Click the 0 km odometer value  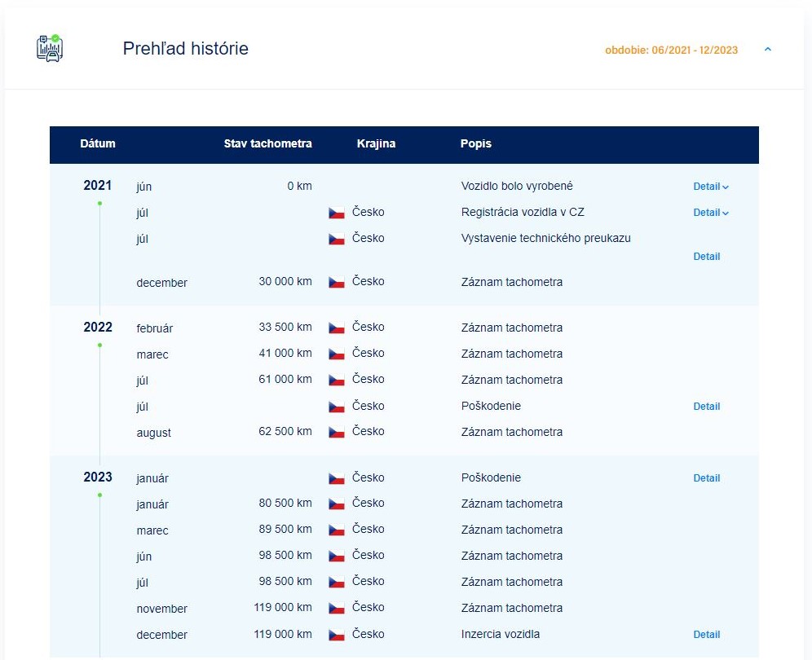(x=300, y=186)
